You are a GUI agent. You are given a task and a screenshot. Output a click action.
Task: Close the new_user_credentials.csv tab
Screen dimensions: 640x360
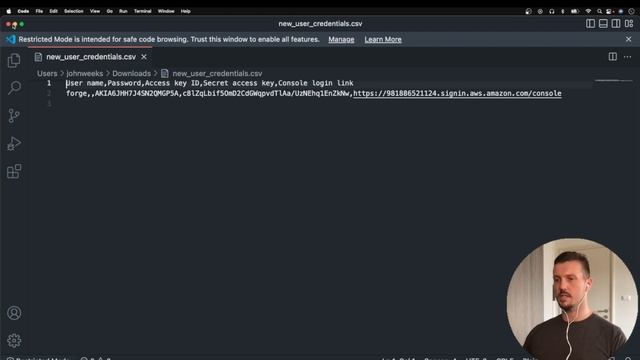[x=144, y=57]
